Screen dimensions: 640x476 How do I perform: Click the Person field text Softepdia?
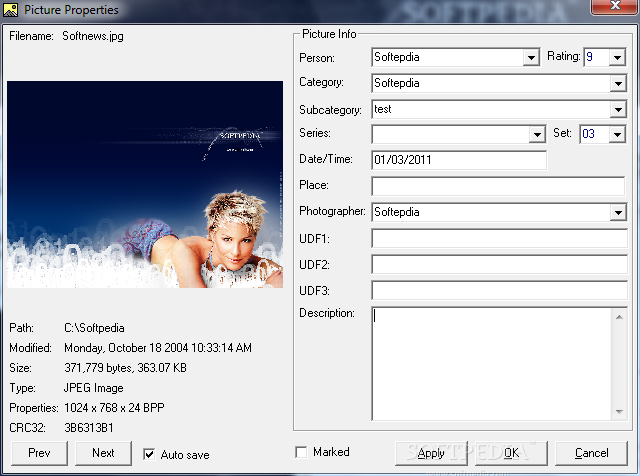pos(397,57)
